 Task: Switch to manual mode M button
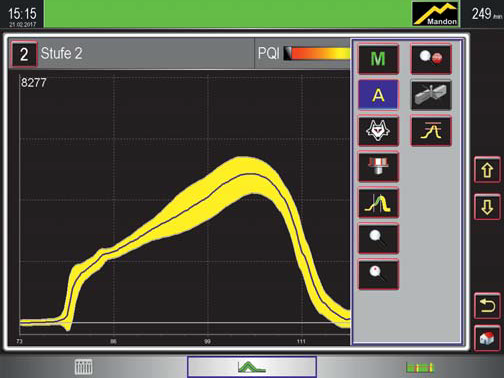[378, 59]
